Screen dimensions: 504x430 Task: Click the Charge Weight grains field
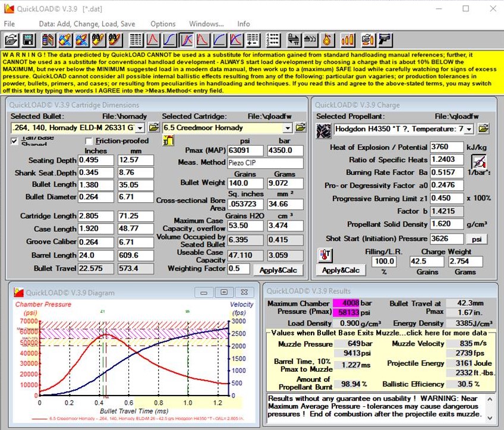pos(427,261)
